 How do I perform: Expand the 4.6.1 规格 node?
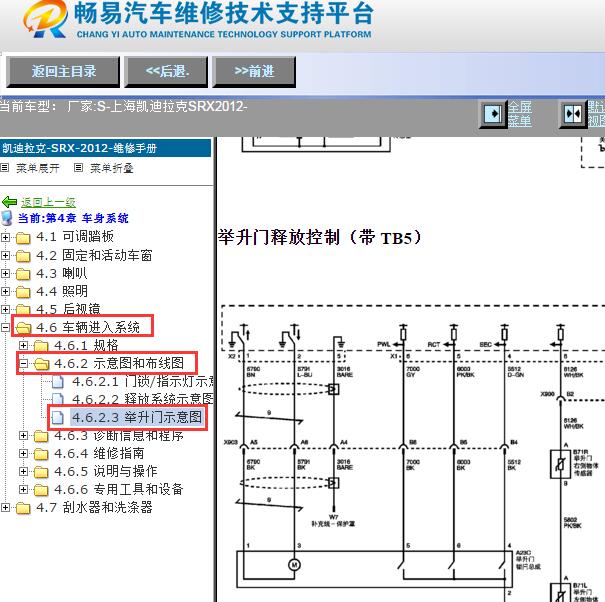[x=24, y=345]
